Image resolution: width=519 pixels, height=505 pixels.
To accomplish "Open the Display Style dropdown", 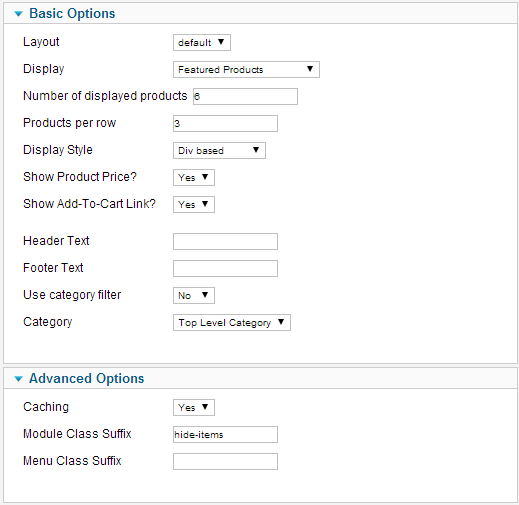I will pyautogui.click(x=219, y=150).
